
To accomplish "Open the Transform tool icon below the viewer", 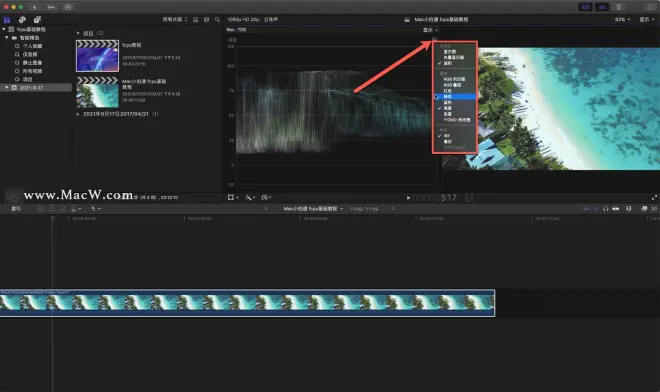I will pyautogui.click(x=231, y=197).
